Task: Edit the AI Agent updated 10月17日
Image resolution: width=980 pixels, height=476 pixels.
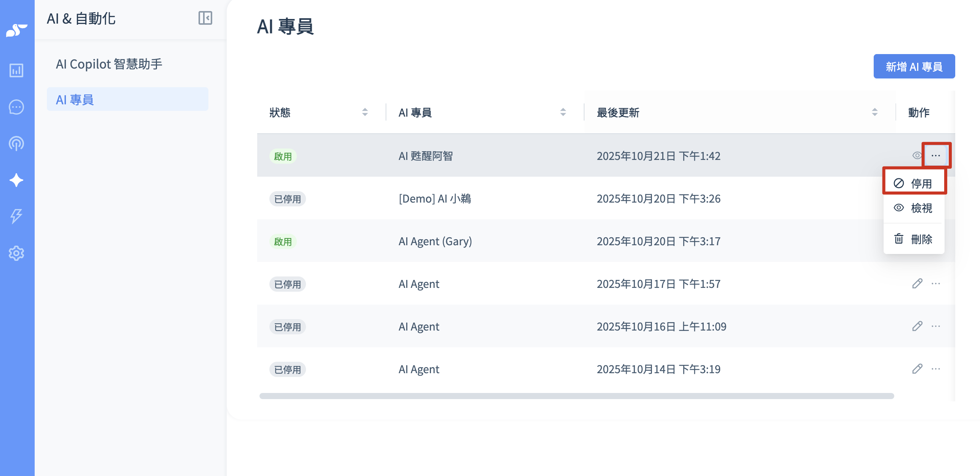Action: (917, 284)
